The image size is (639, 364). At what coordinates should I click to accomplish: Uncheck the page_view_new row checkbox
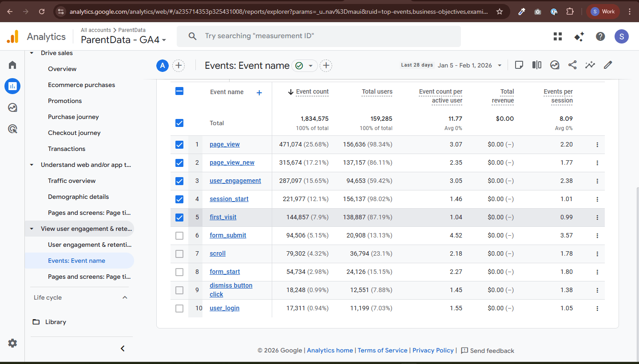click(179, 163)
